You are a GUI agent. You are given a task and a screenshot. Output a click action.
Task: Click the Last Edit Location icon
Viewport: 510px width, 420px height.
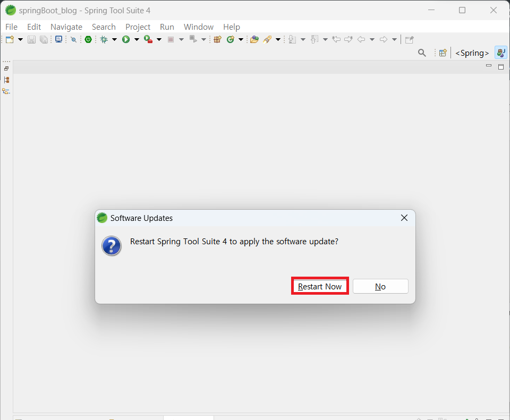(x=336, y=39)
